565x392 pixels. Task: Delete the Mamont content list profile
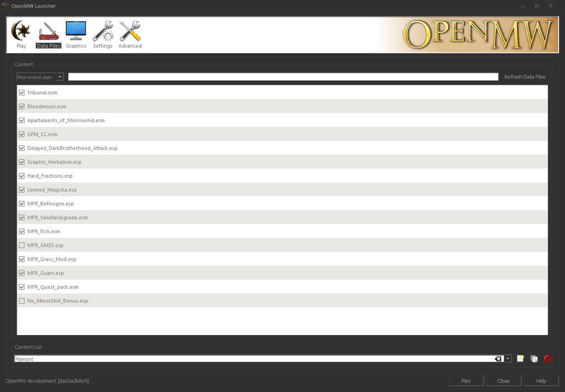[x=547, y=359]
